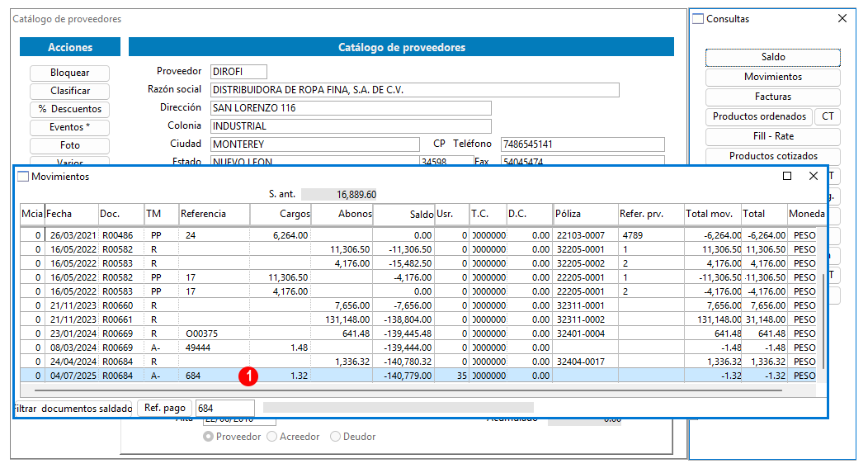Open the Facturas query

[x=773, y=97]
